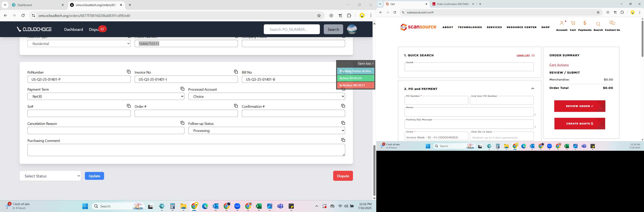Focus the Confirmation # input field
The height and width of the screenshot is (212, 644).
click(x=293, y=113)
